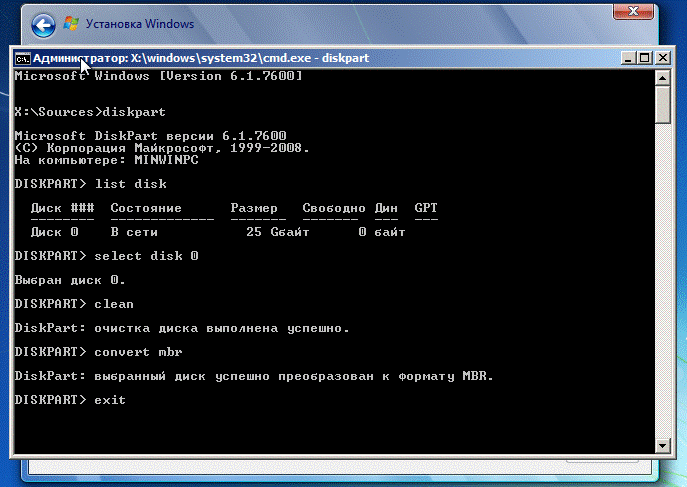Click the '(C) Корпорация Майкрософт, 1999-2008.' line
This screenshot has width=687, height=487.
(x=162, y=148)
